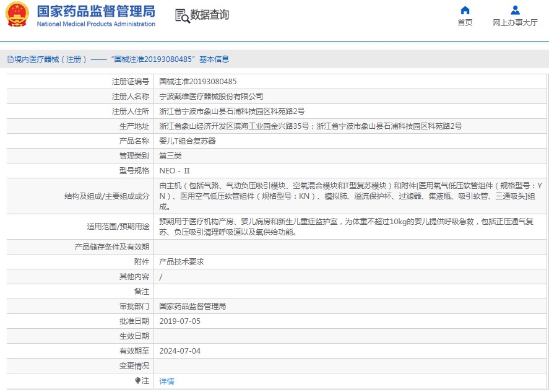Select the 第三类 management category value
This screenshot has width=549, height=392.
tap(170, 156)
